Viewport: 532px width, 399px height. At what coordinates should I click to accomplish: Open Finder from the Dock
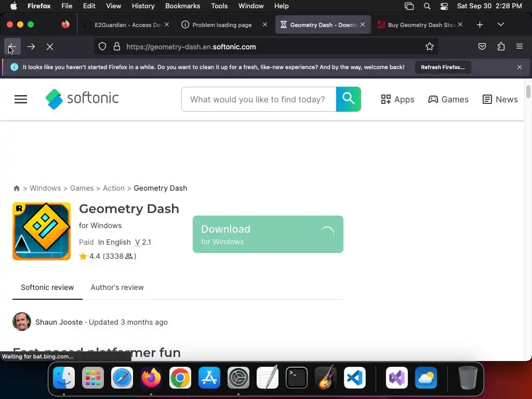point(64,378)
